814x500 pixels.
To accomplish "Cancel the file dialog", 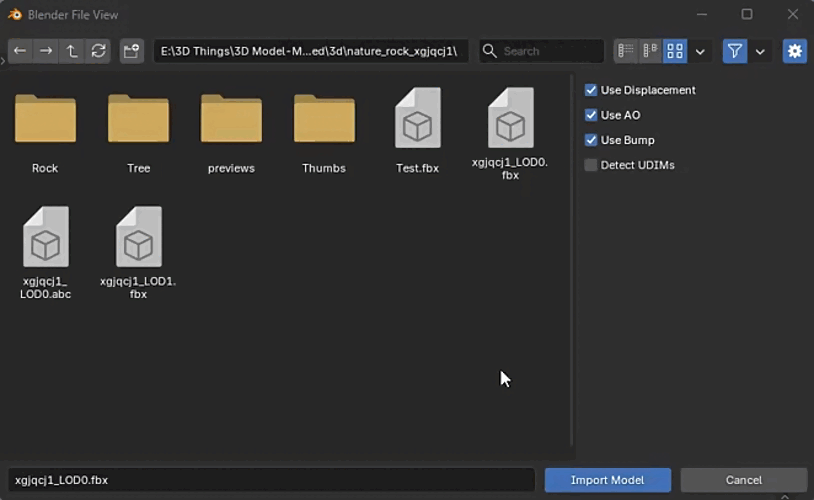I will (743, 480).
